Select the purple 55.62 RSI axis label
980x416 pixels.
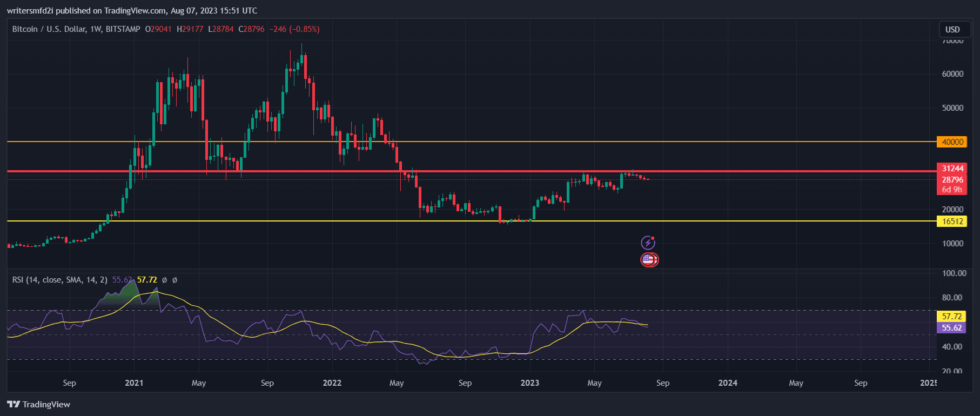click(951, 327)
